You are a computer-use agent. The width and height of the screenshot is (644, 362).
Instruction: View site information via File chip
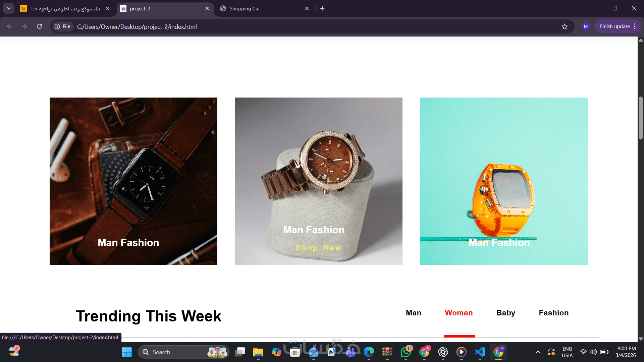point(63,26)
